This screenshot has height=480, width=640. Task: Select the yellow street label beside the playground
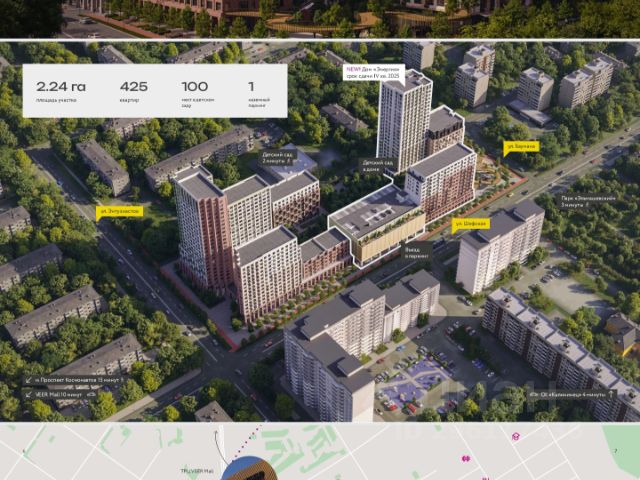pos(521,147)
